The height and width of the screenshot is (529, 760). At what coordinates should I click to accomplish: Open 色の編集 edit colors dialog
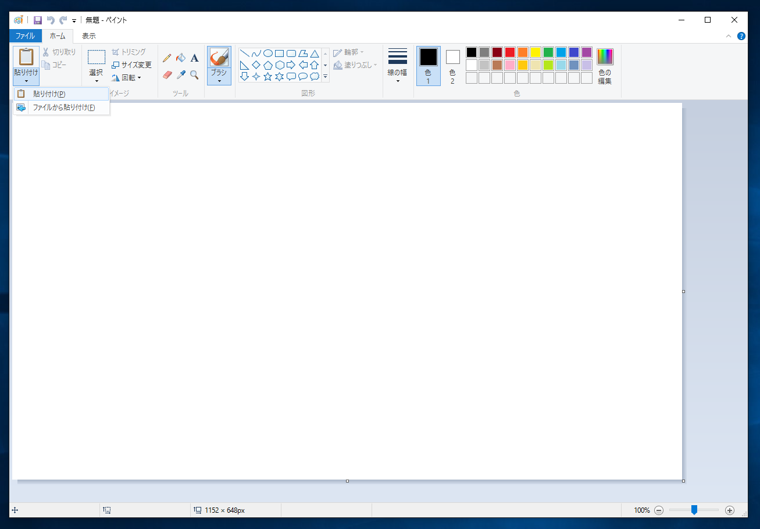604,66
